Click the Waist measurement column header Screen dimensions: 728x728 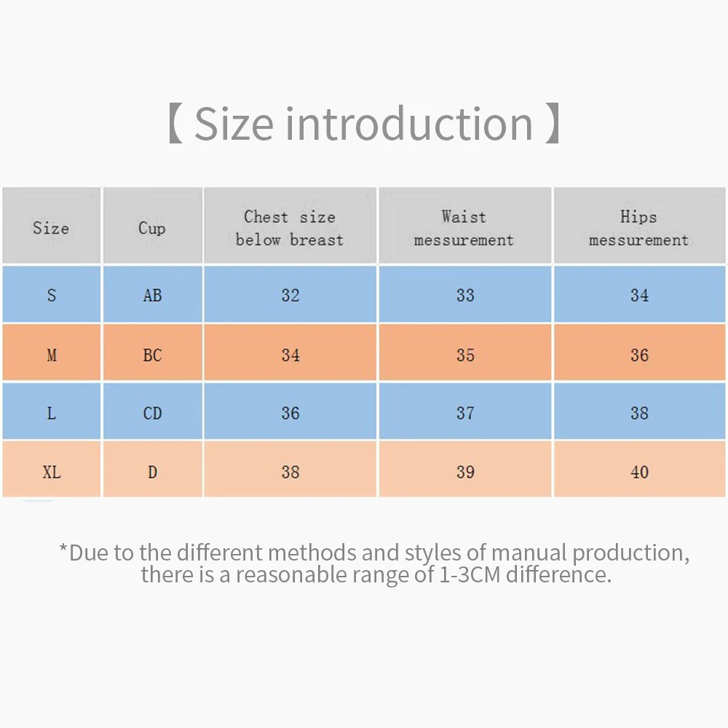point(464,228)
